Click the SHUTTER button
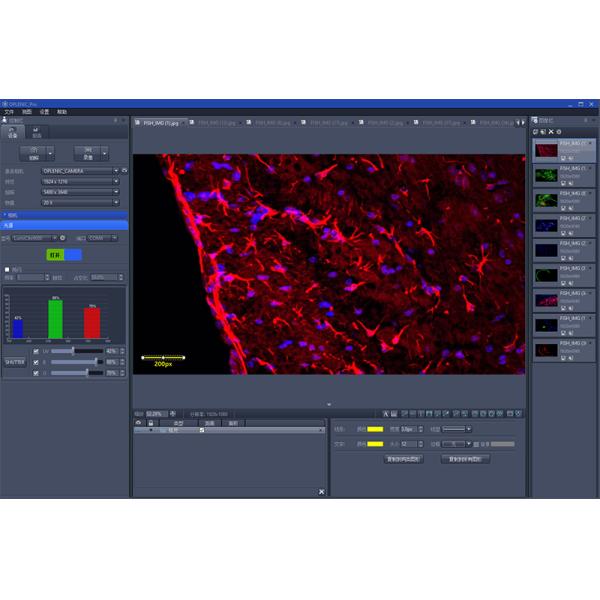 point(15,362)
